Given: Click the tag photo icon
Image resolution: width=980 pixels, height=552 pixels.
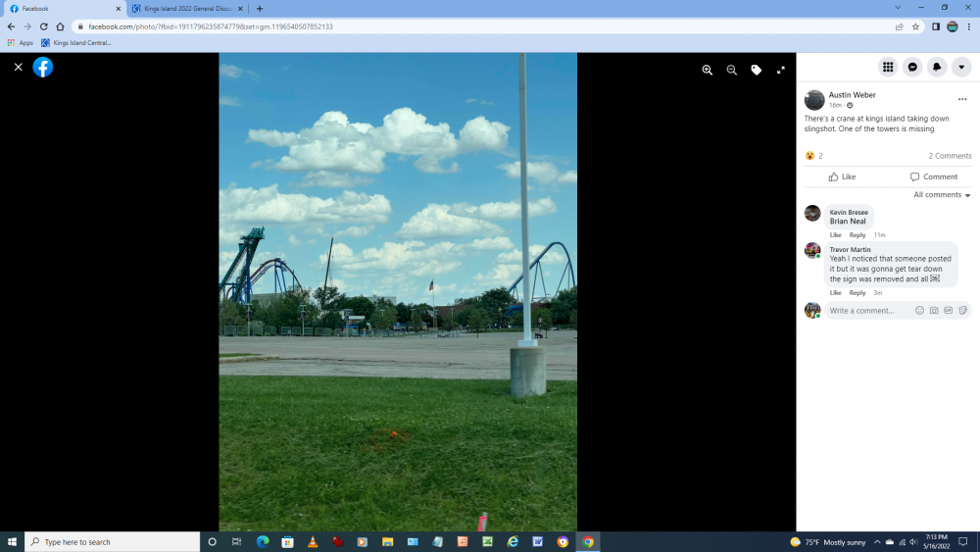Looking at the screenshot, I should click(x=756, y=70).
